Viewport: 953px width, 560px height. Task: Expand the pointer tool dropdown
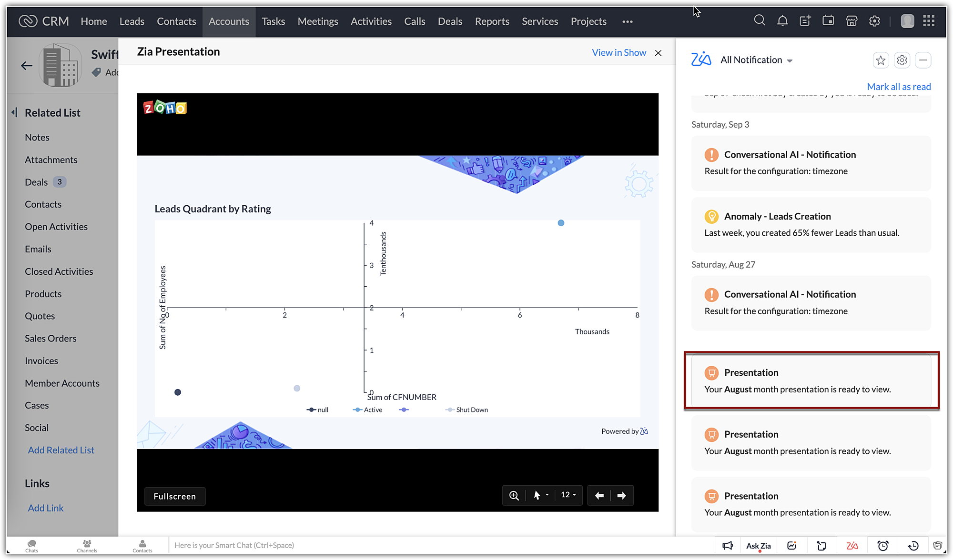click(x=547, y=495)
